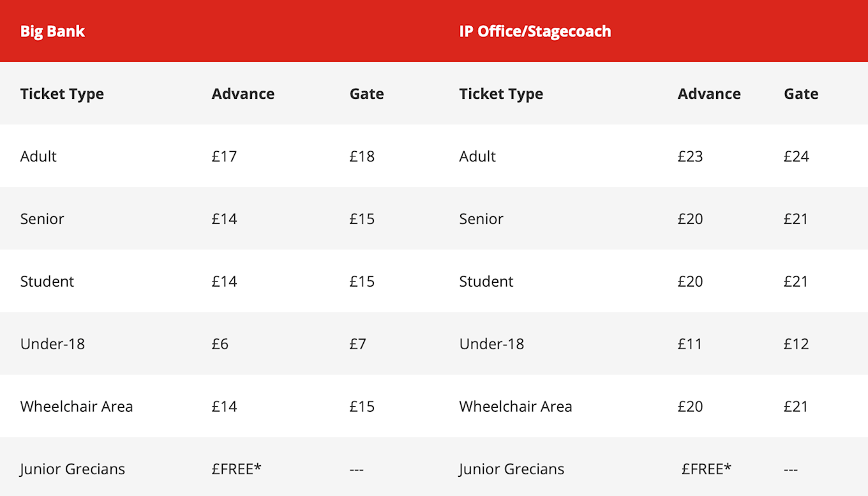Select the Big Bank Adult gate £18 price
This screenshot has width=868, height=496.
pos(362,156)
